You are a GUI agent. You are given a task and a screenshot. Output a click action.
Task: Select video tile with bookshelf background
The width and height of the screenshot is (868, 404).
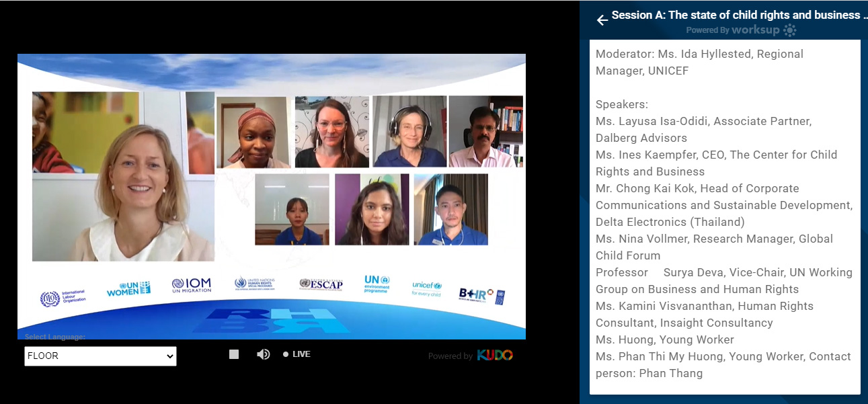click(485, 132)
